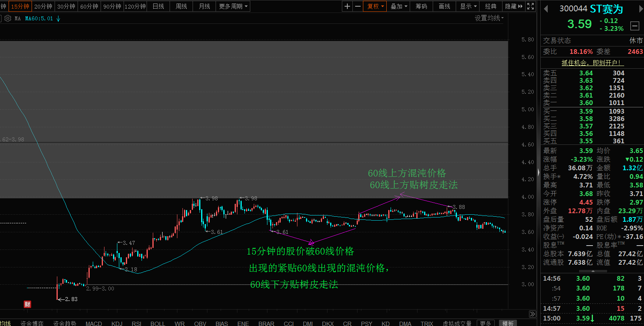Select the ENE indicator

coord(243,323)
